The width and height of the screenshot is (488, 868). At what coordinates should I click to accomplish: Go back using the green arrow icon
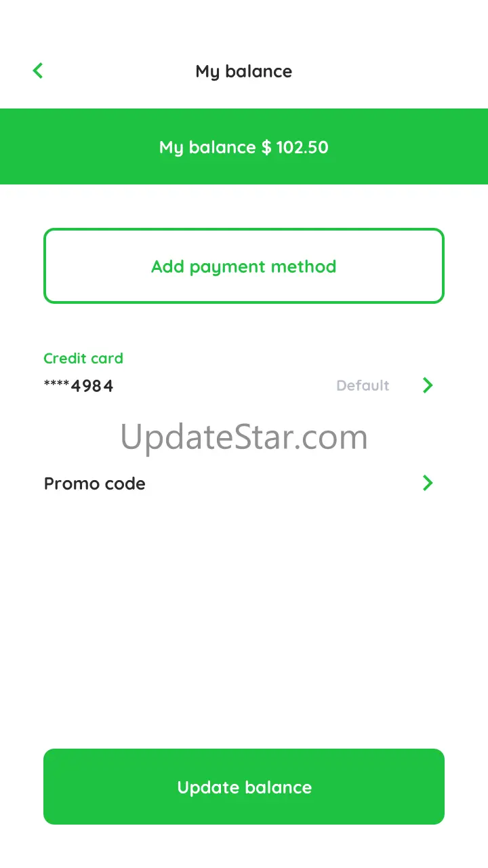38,70
